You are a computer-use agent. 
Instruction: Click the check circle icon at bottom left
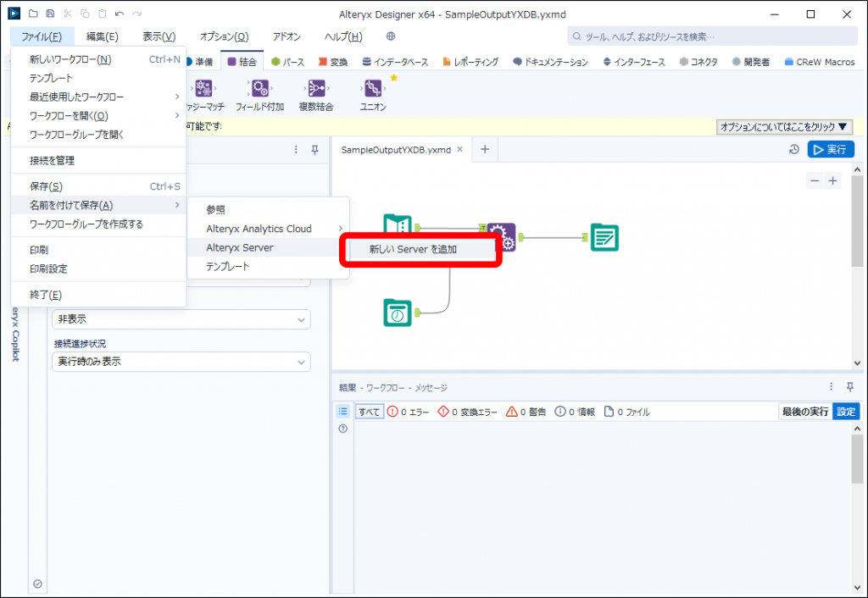[x=37, y=584]
